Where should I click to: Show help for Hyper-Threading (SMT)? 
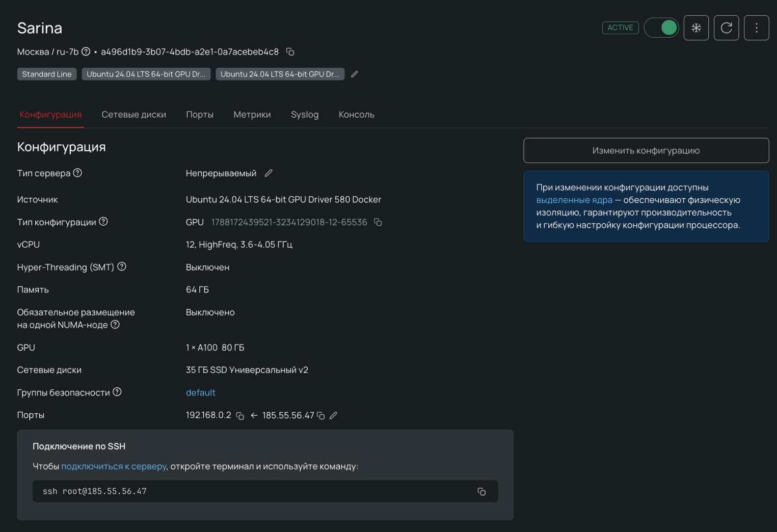(122, 267)
